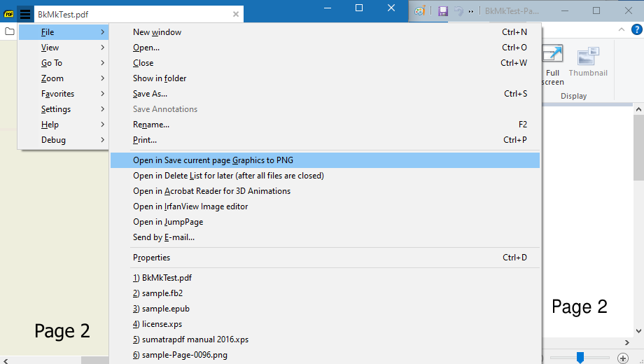Image resolution: width=644 pixels, height=364 pixels.
Task: Open the View submenu
Action: pyautogui.click(x=64, y=48)
